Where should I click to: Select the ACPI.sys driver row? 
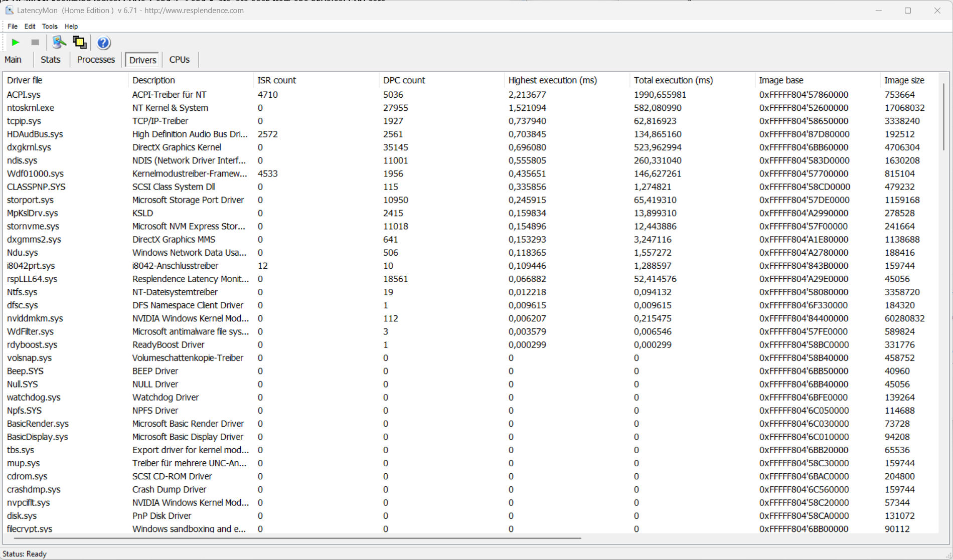pyautogui.click(x=24, y=95)
